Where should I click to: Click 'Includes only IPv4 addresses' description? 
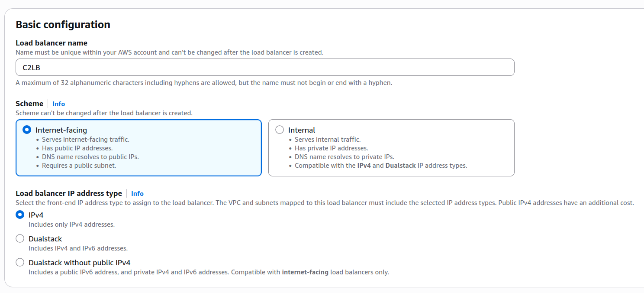(71, 225)
